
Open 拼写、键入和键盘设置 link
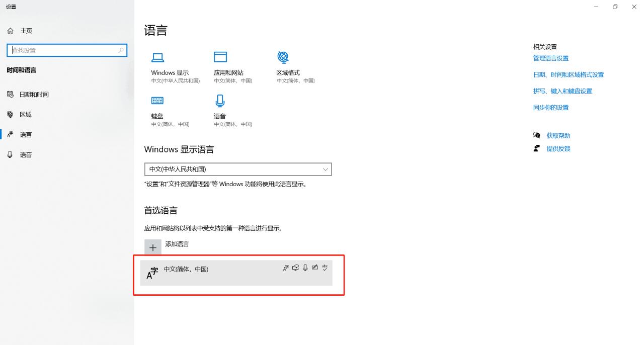(562, 91)
